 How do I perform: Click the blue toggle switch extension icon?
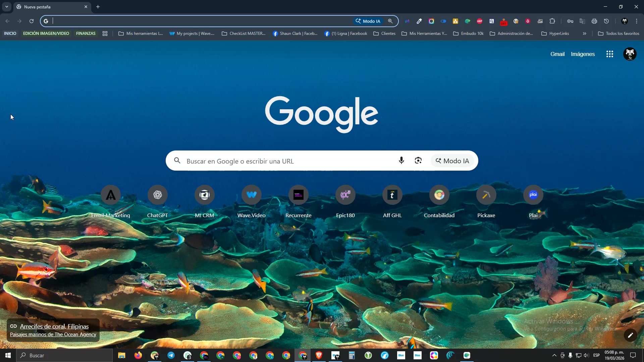[x=443, y=21]
